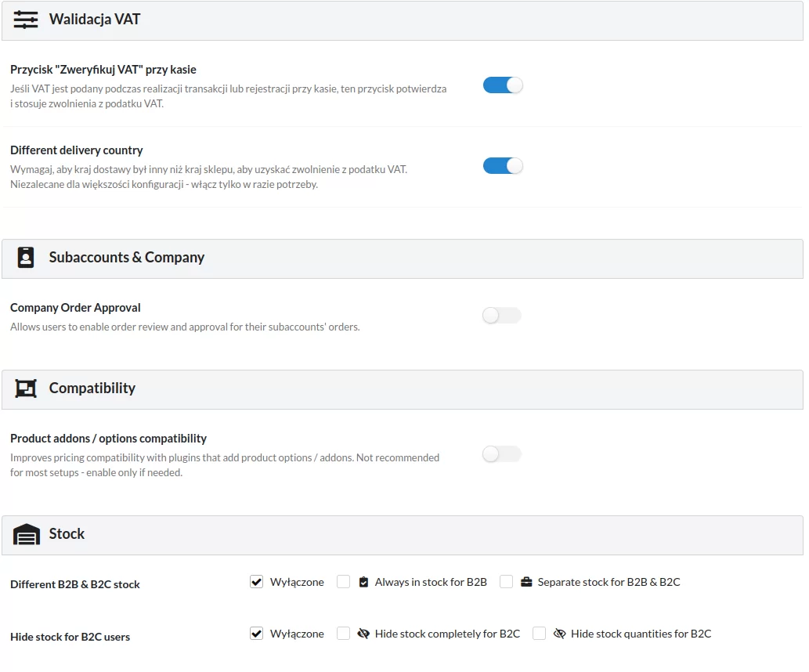The width and height of the screenshot is (809, 672).
Task: Tick Hide stock completely for B2C checkbox
Action: coord(343,634)
